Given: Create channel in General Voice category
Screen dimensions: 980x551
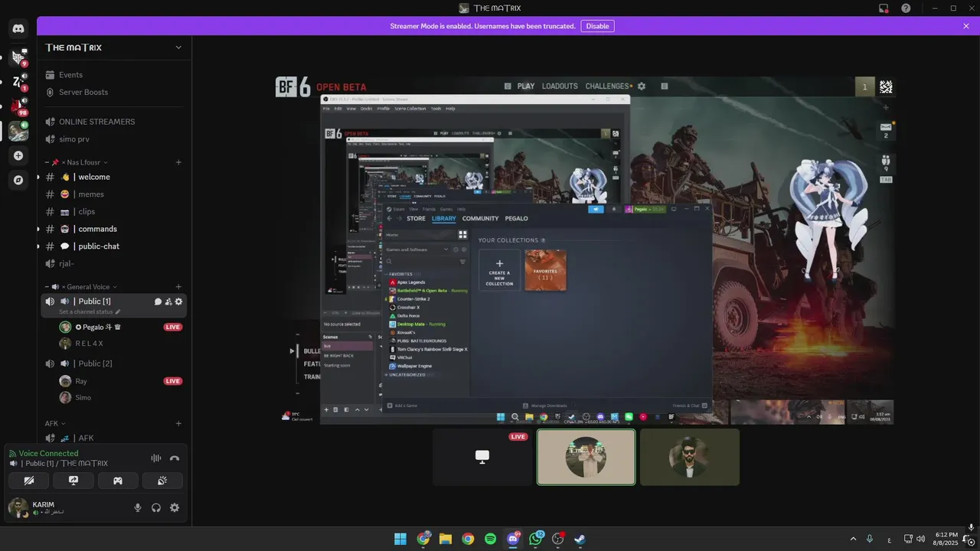Looking at the screenshot, I should [178, 287].
